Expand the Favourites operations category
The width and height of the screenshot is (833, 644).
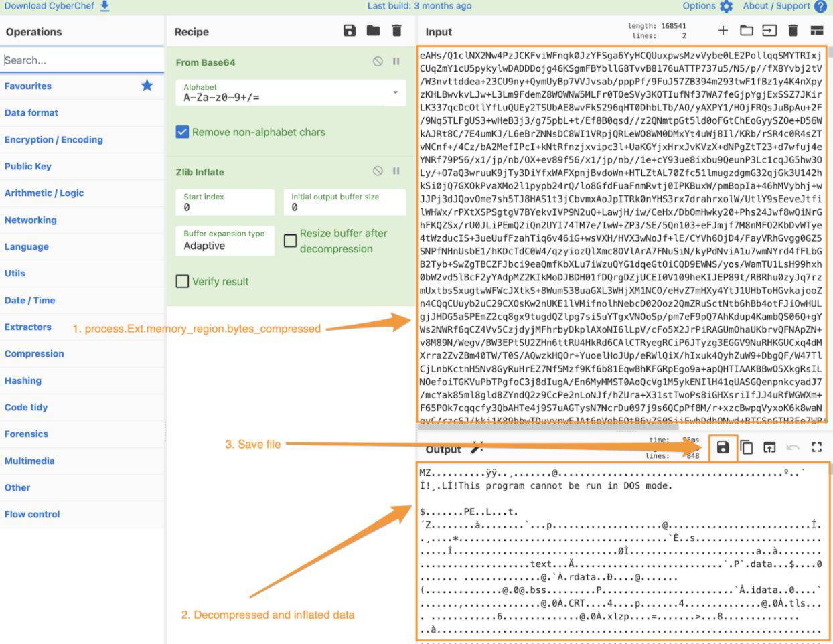pos(28,86)
